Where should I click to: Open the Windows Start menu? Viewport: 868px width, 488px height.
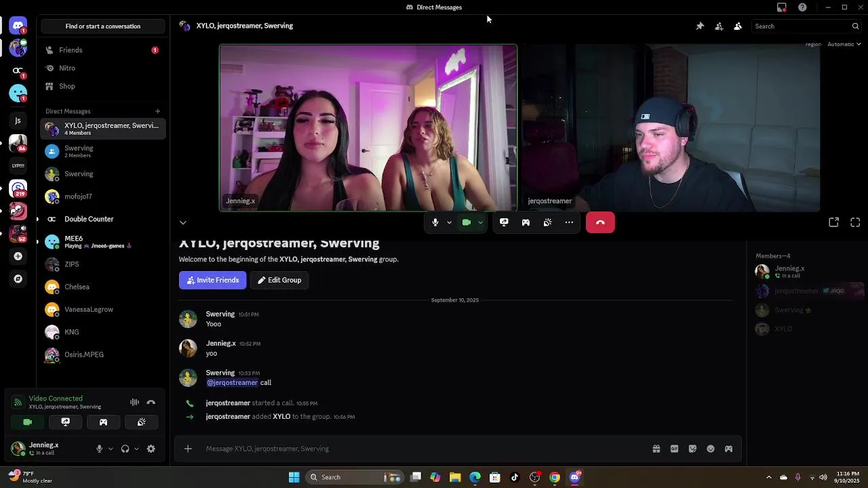click(294, 477)
